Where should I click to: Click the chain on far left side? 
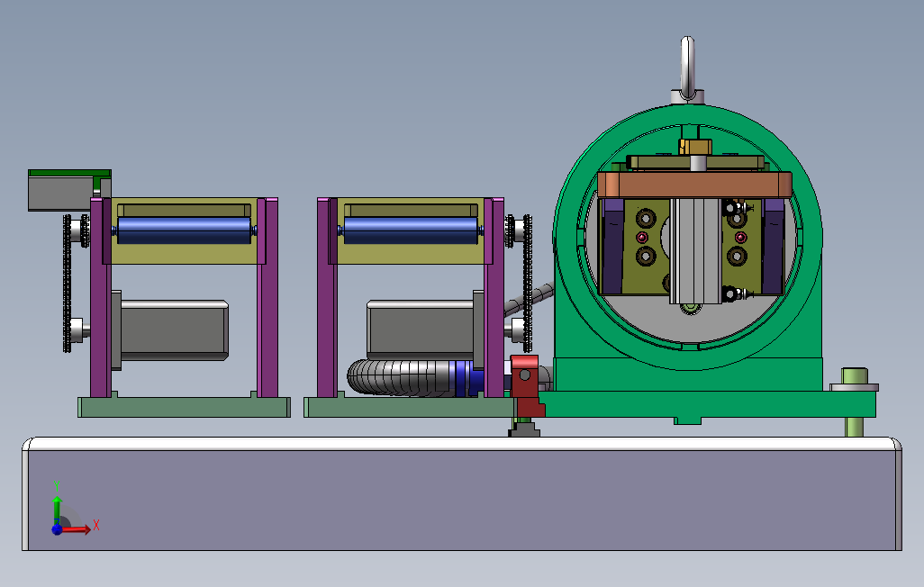pyautogui.click(x=67, y=284)
